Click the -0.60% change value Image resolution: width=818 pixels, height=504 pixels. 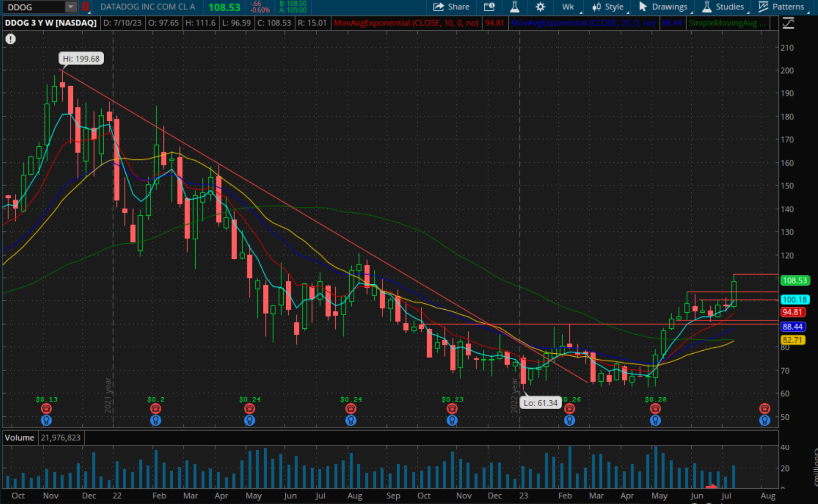click(x=260, y=10)
